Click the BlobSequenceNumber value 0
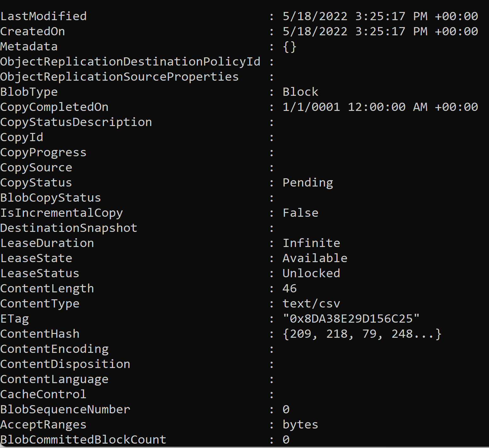 (286, 410)
